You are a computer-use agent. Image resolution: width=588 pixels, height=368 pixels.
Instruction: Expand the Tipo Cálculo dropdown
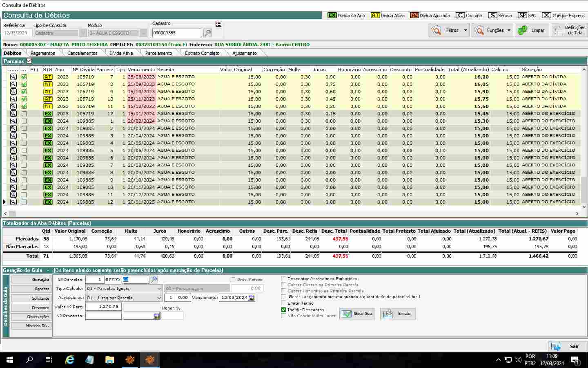point(159,289)
